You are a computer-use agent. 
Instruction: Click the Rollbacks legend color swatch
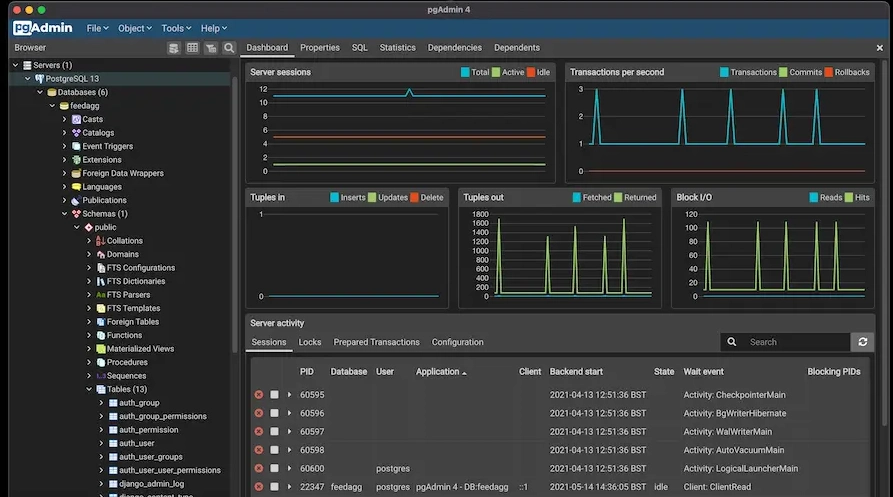click(829, 72)
